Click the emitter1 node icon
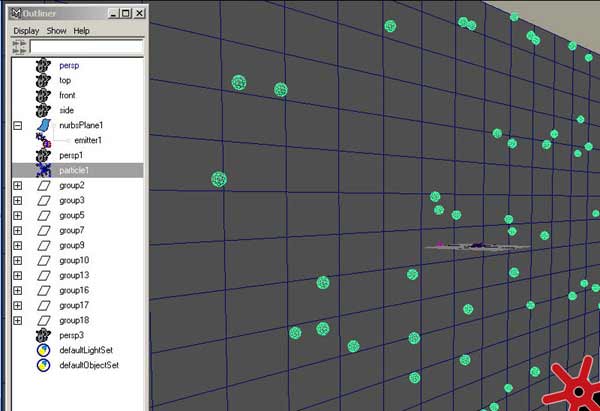Screen dimensions: 600x411 coord(43,140)
